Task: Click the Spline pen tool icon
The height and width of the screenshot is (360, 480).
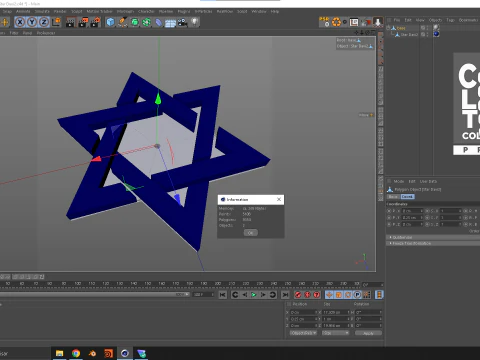Action: click(x=122, y=22)
